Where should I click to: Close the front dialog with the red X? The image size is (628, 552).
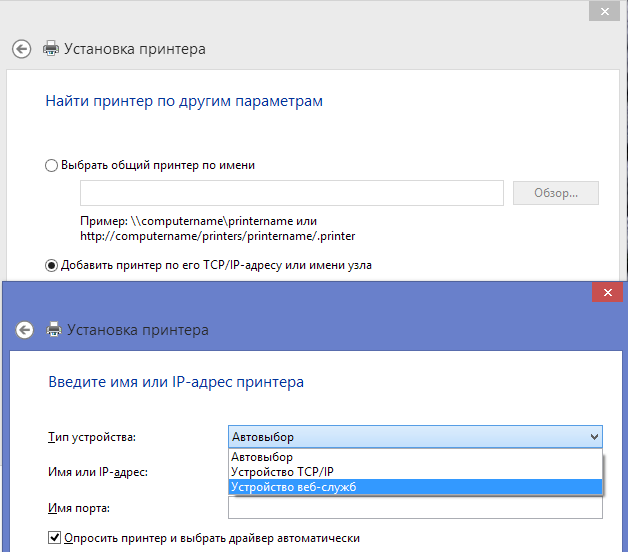point(607,292)
